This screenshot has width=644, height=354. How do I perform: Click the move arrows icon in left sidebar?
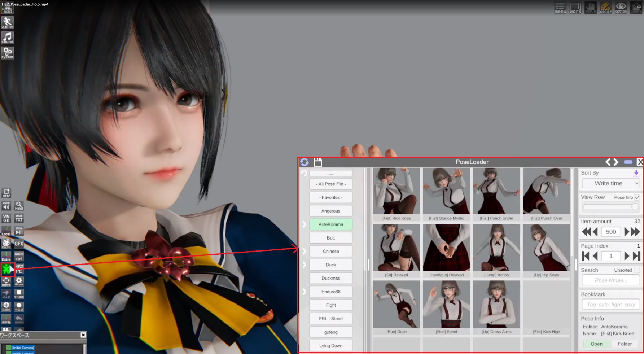(x=6, y=281)
